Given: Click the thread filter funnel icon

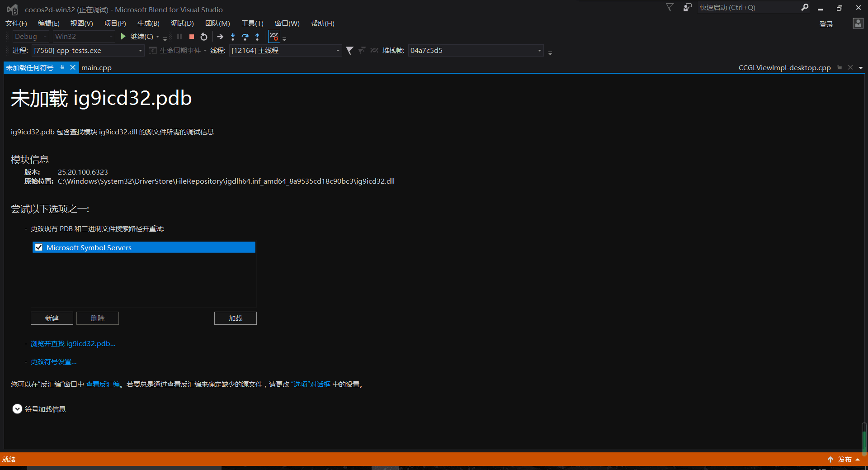Looking at the screenshot, I should point(349,50).
